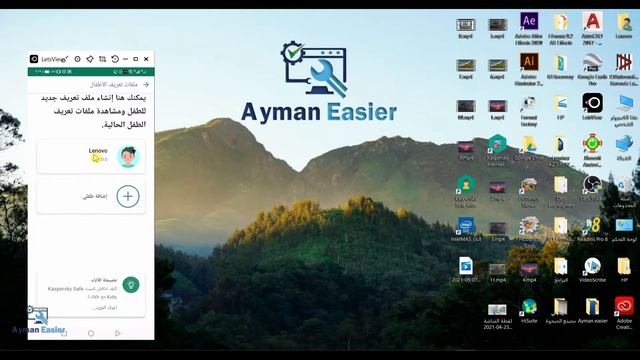640x360 pixels.
Task: Select the 11.mp4 video file
Action: click(497, 273)
